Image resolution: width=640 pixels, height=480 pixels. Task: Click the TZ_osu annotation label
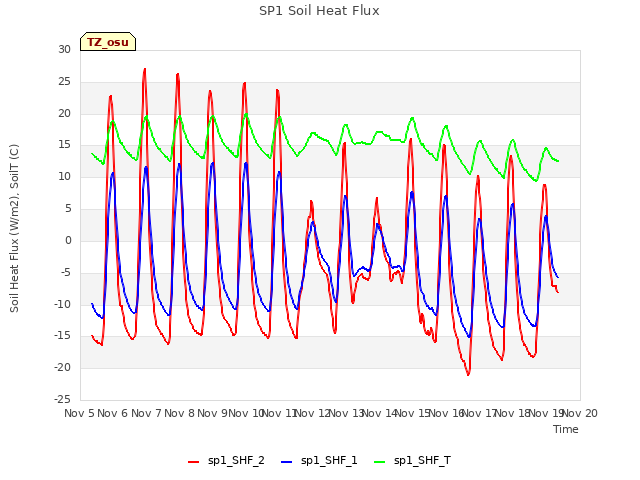pyautogui.click(x=108, y=42)
